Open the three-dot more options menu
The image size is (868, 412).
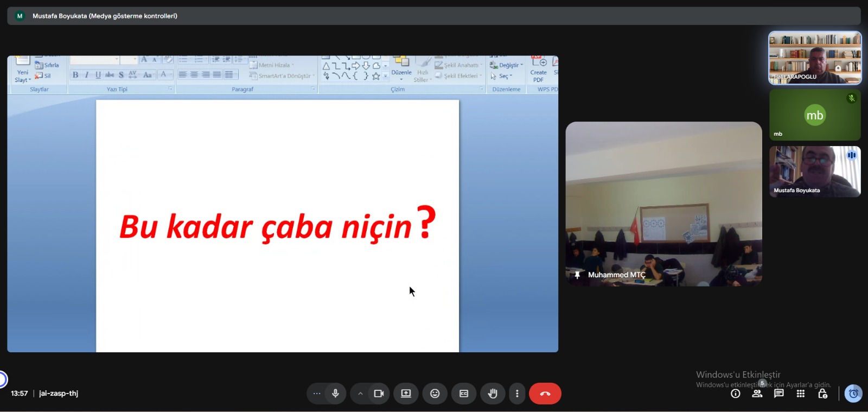coord(517,394)
